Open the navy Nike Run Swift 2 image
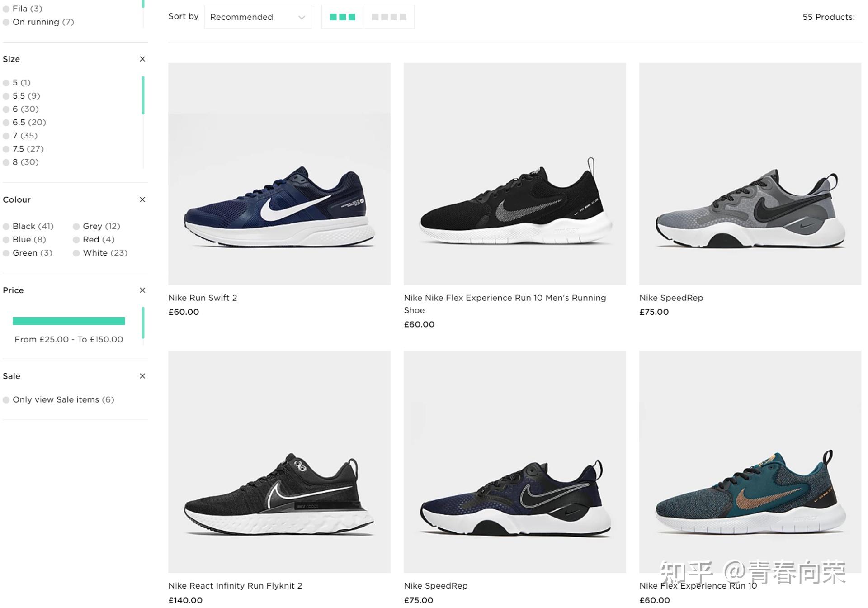Screen dimensions: 868x608 pos(279,174)
